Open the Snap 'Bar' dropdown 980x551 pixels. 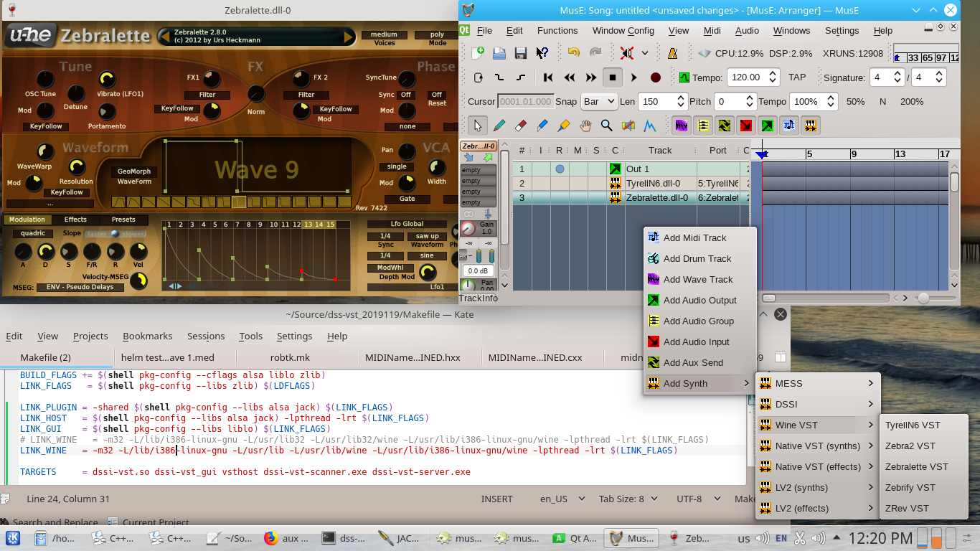pos(598,101)
